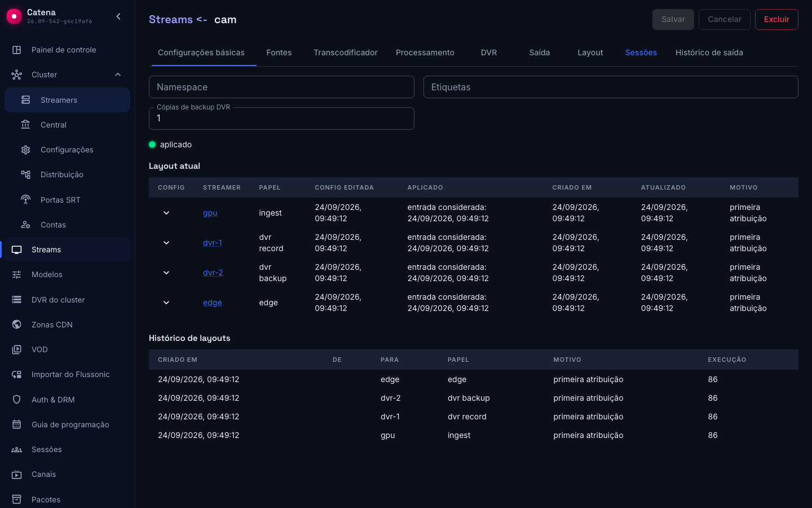Open the Layout tab

(x=590, y=52)
